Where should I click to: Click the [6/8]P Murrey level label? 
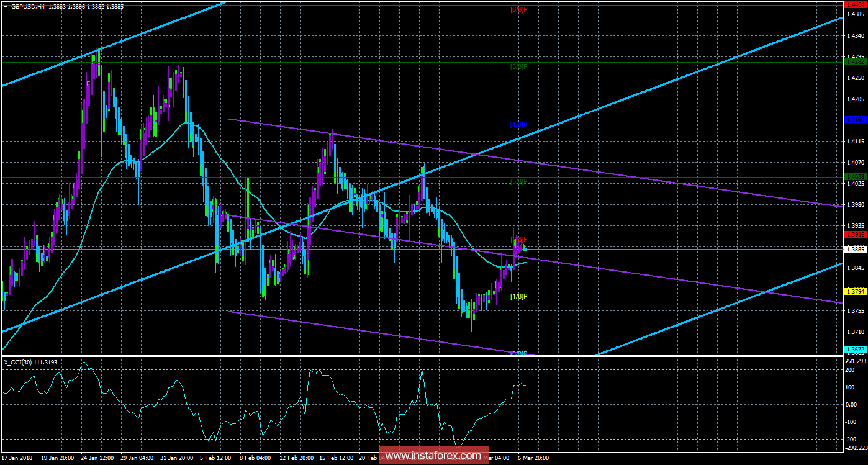click(518, 9)
